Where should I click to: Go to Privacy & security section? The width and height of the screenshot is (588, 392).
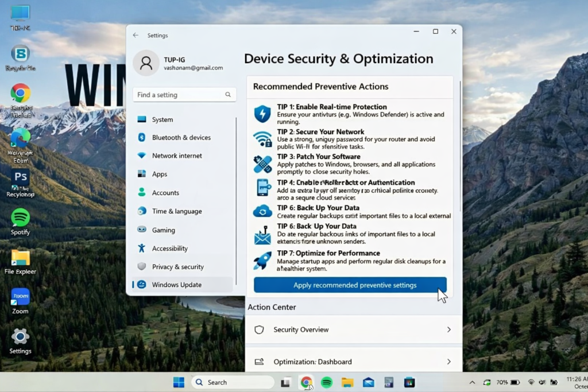click(177, 267)
